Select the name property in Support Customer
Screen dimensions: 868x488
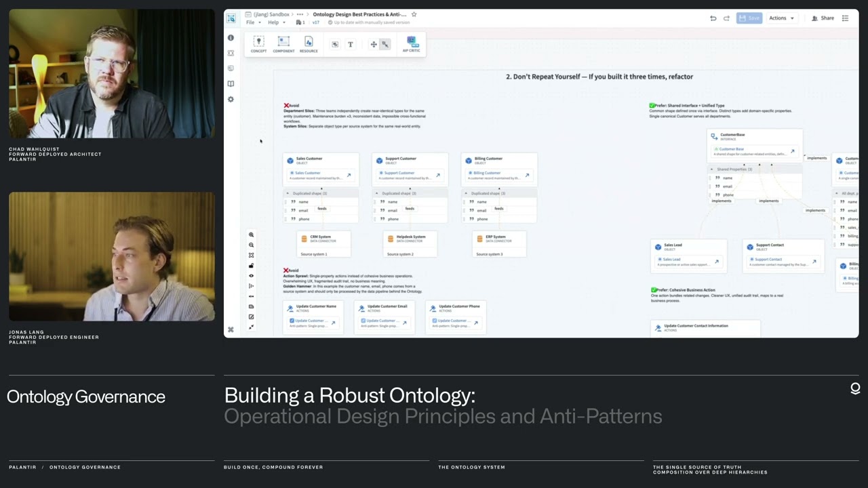(411, 202)
